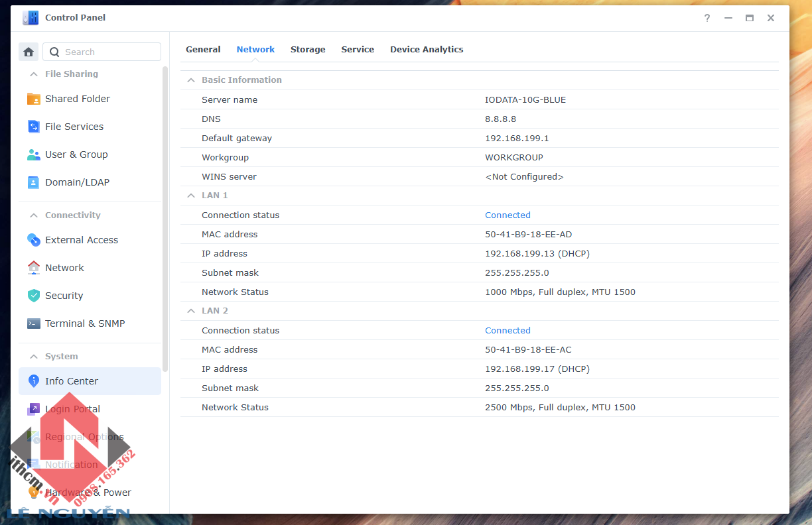Image resolution: width=812 pixels, height=525 pixels.
Task: Open the General tab
Action: [203, 50]
